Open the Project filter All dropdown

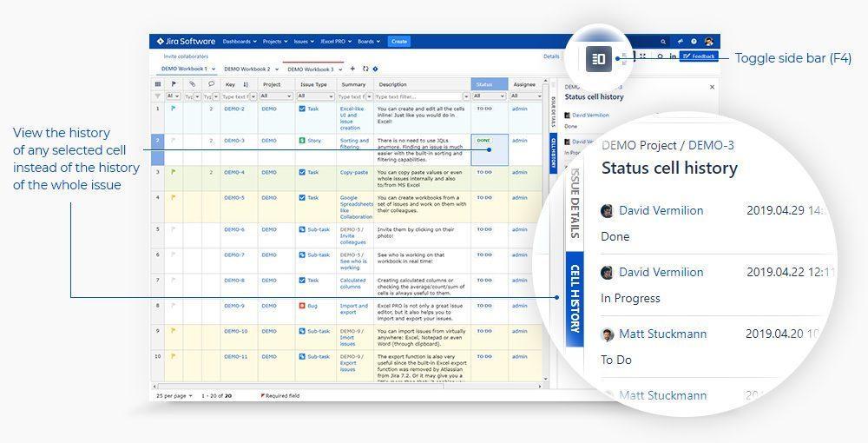tap(276, 96)
